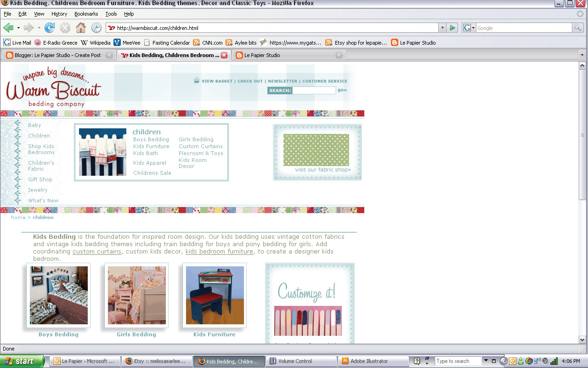Open the Fasting Calendar bookmark
This screenshot has width=588, height=368.
coord(167,43)
